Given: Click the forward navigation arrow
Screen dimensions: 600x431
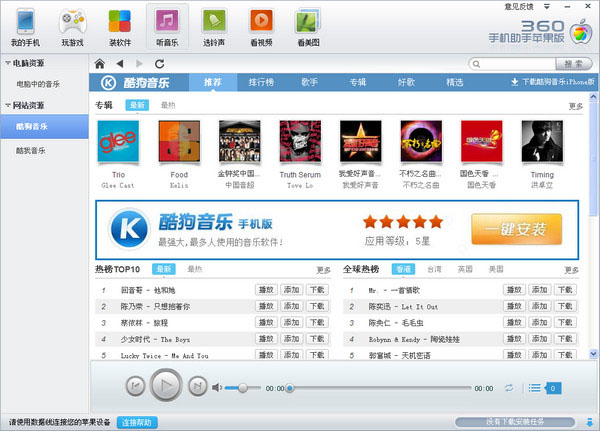Looking at the screenshot, I should click(139, 64).
